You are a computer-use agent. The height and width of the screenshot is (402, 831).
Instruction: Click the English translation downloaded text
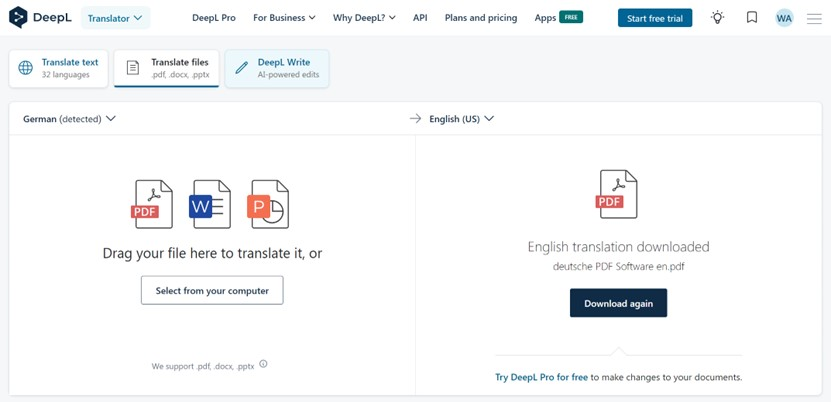(618, 247)
